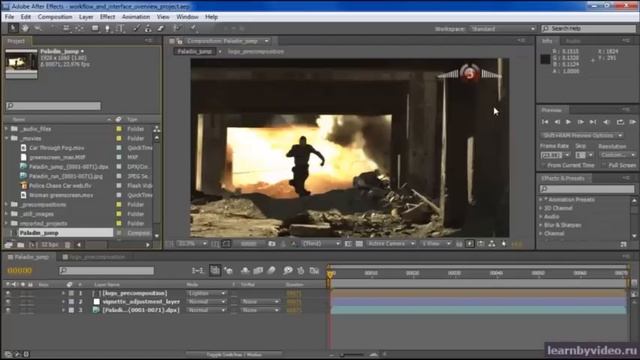Open the File menu
640x360 pixels.
pyautogui.click(x=9, y=17)
